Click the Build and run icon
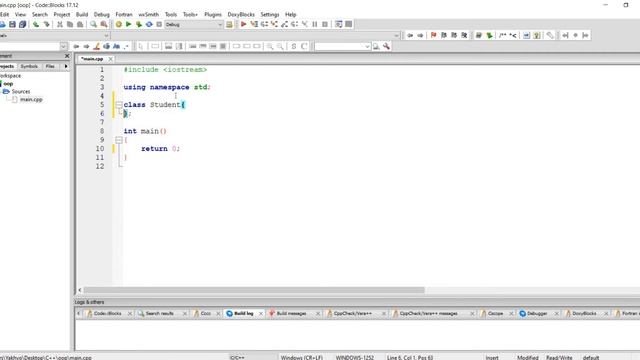 [x=139, y=24]
